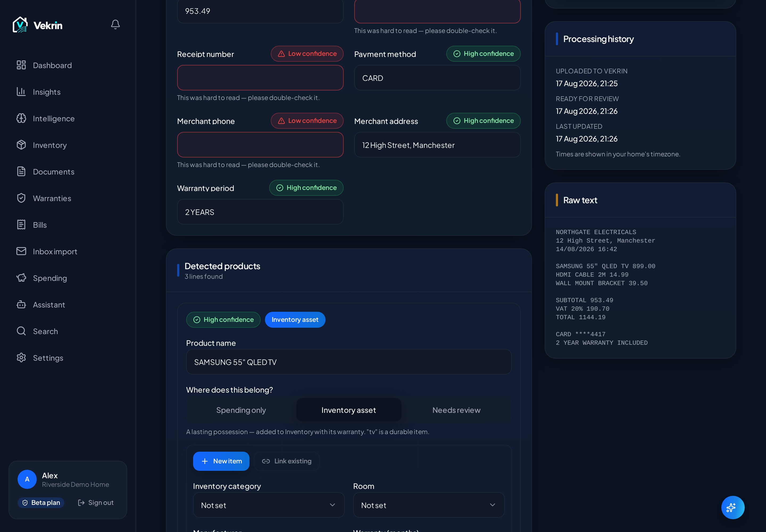Click the Low confidence badge for Receipt number

pyautogui.click(x=307, y=54)
